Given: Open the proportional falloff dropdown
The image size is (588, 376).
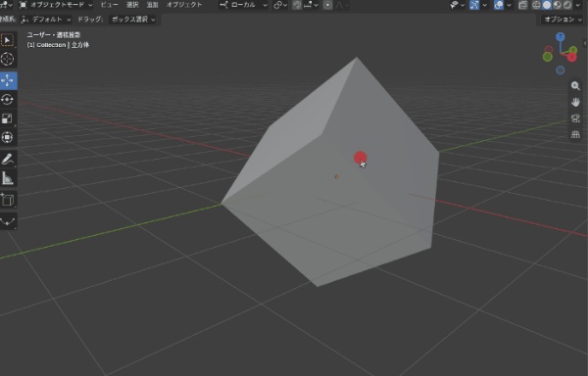Looking at the screenshot, I should click(342, 5).
